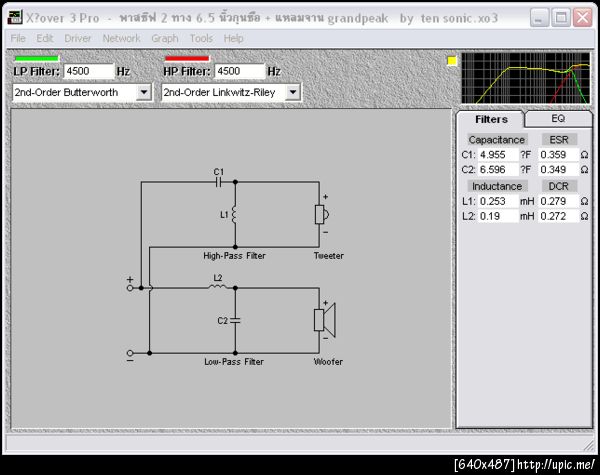Screen dimensions: 600x475
Task: Click the red HP filter color bar
Action: pyautogui.click(x=187, y=59)
